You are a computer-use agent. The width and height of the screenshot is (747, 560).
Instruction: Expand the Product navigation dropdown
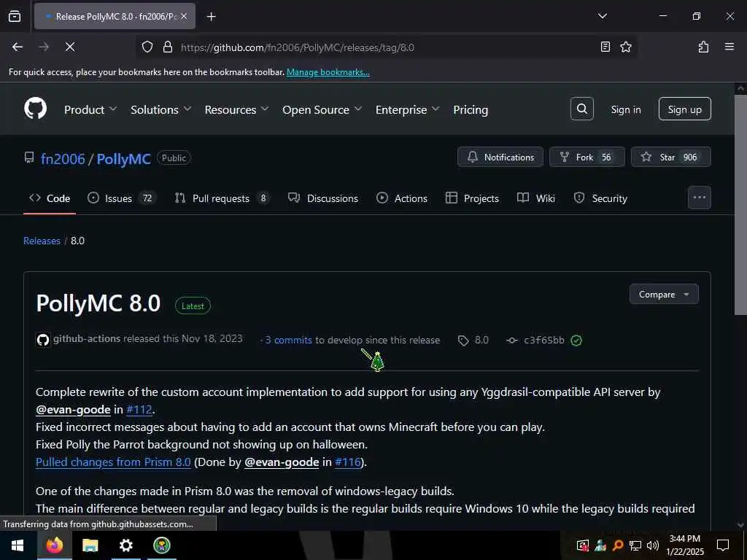point(90,109)
